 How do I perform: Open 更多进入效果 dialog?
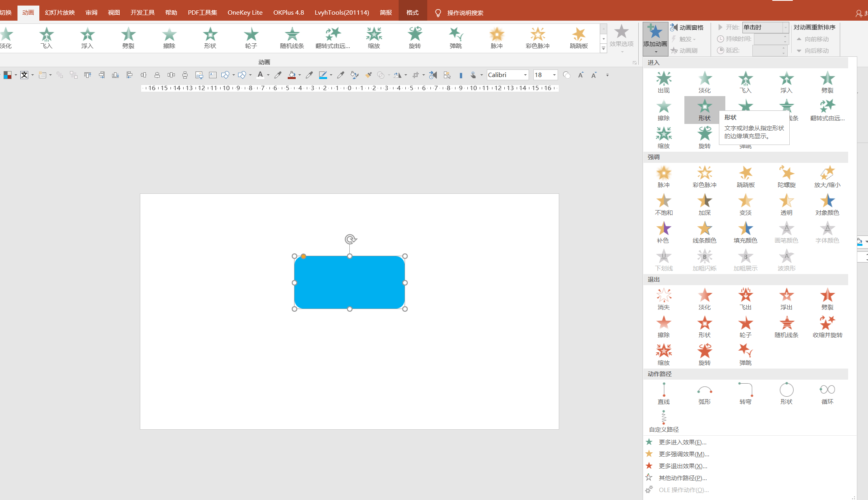[683, 442]
